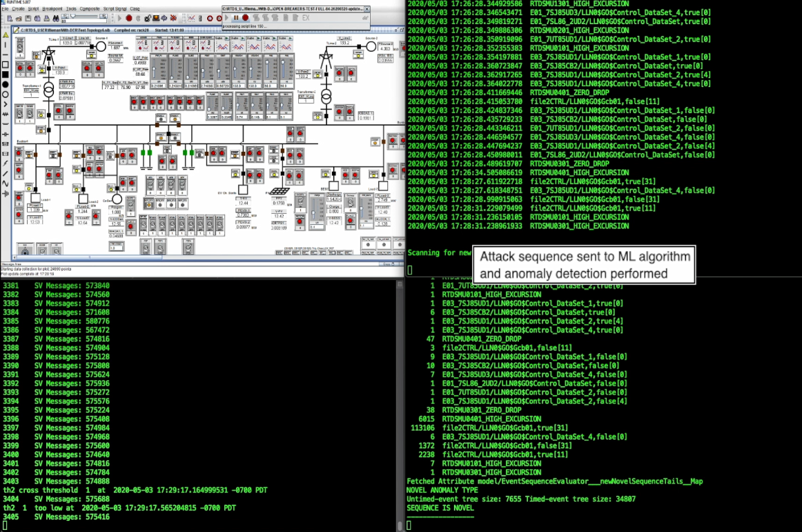
Task: Open the Create menu
Action: [x=19, y=9]
